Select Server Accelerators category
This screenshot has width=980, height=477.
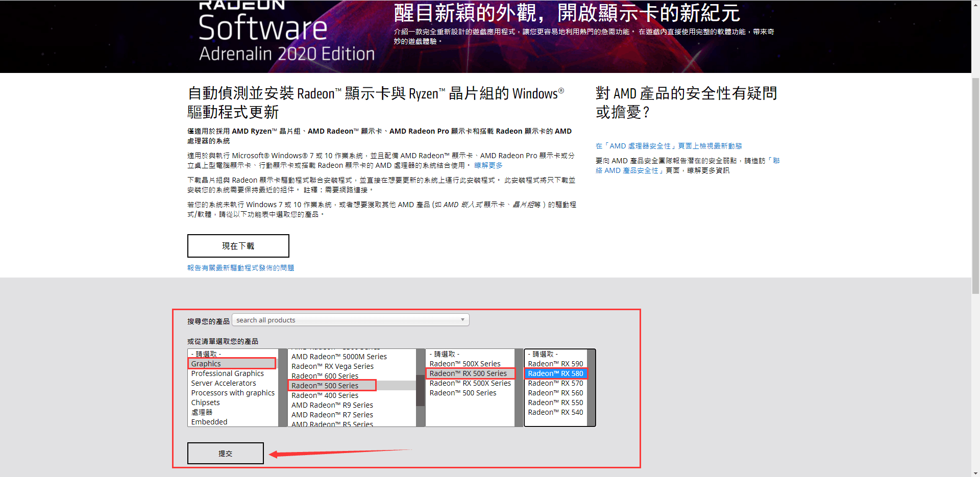pos(233,383)
